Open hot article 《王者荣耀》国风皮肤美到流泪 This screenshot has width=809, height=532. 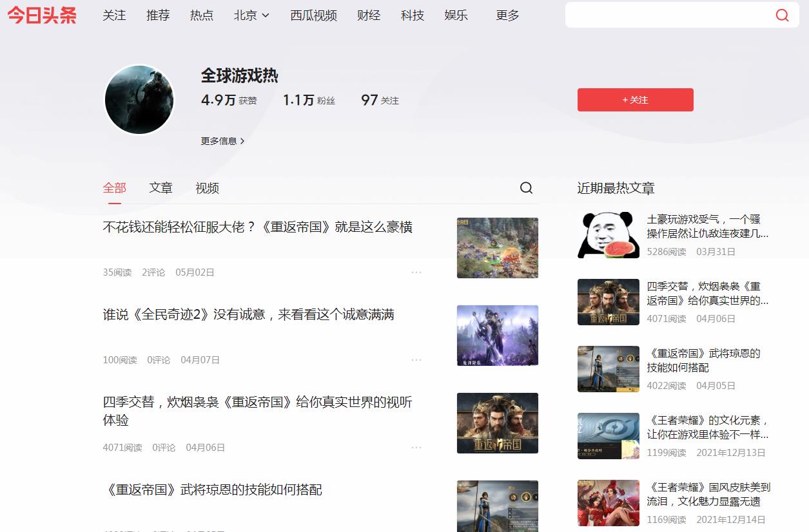click(x=709, y=494)
